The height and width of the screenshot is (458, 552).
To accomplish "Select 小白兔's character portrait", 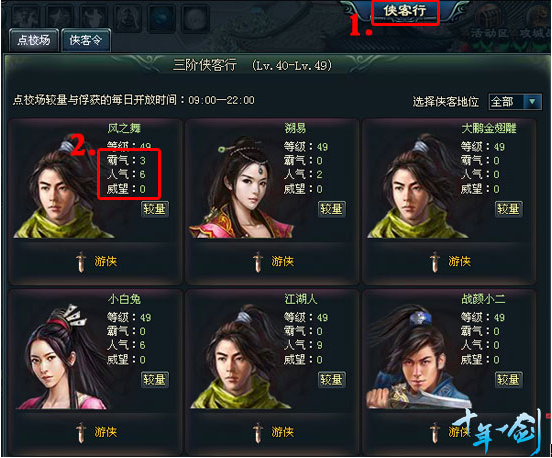I will click(x=62, y=357).
